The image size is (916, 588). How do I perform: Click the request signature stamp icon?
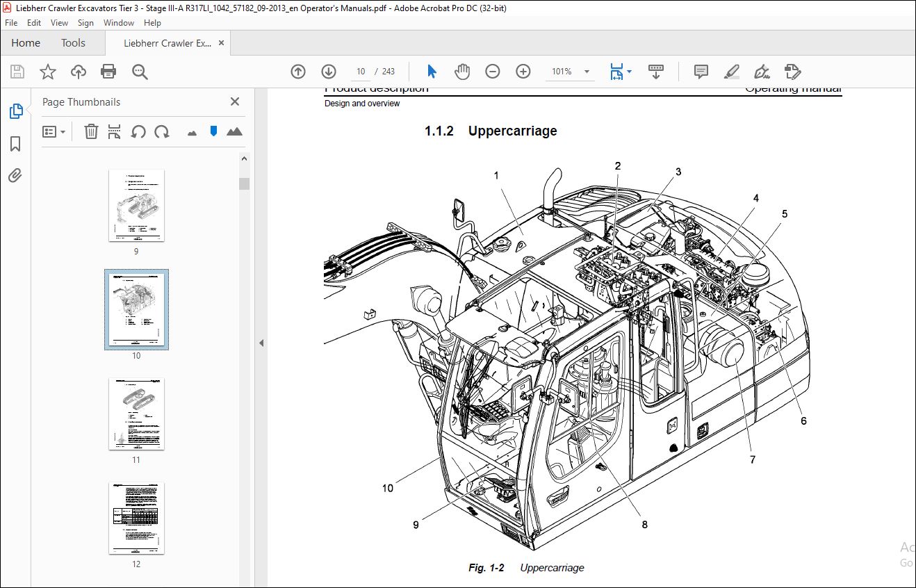[x=792, y=72]
